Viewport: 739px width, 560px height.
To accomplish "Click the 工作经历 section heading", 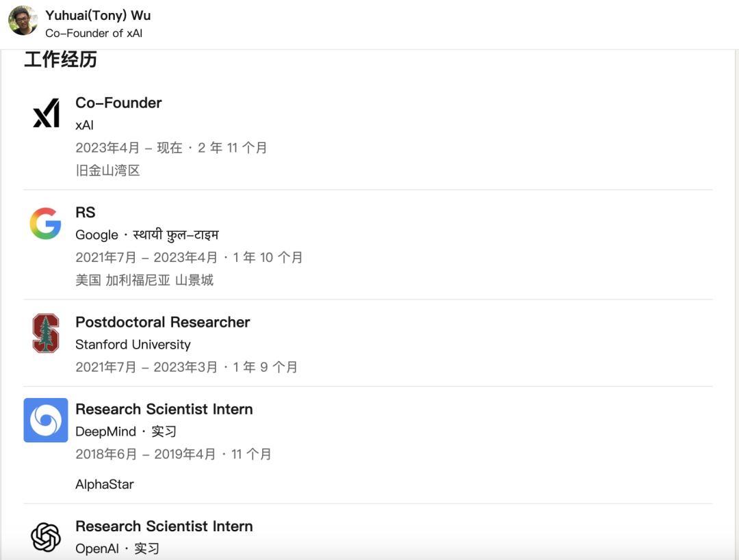I will [x=62, y=60].
